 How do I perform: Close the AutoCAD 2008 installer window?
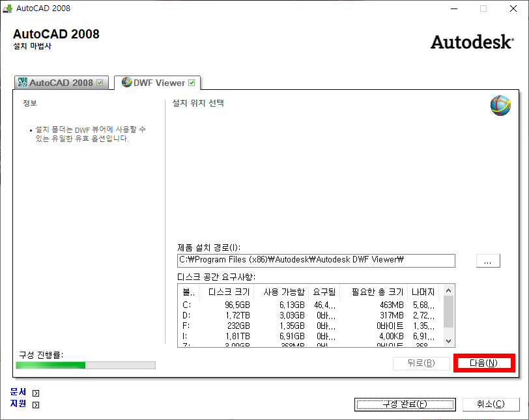click(x=513, y=8)
